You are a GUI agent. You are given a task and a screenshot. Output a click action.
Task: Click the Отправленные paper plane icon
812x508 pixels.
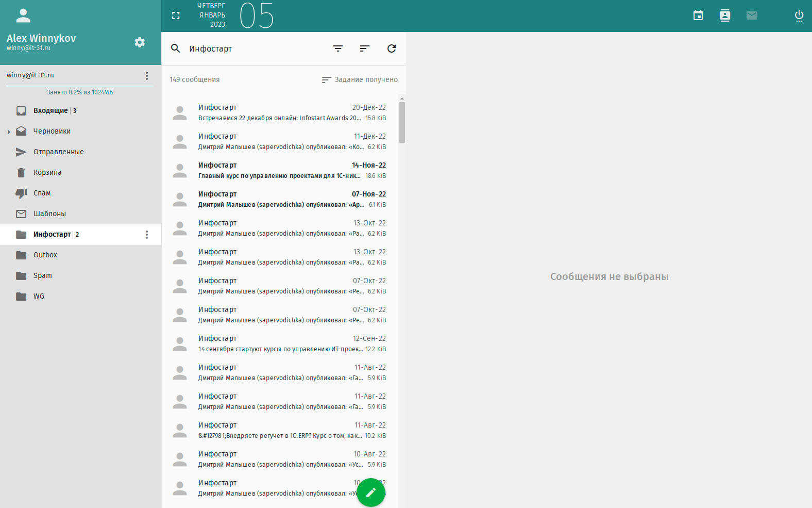tap(21, 152)
